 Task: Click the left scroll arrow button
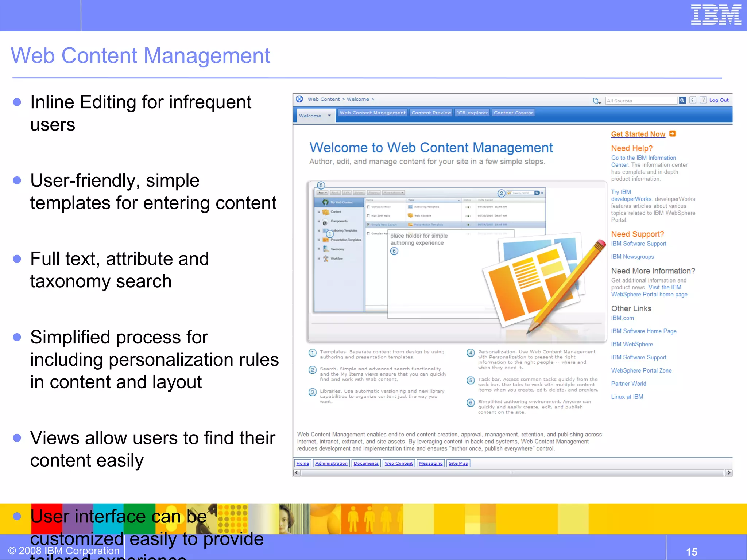(x=297, y=473)
